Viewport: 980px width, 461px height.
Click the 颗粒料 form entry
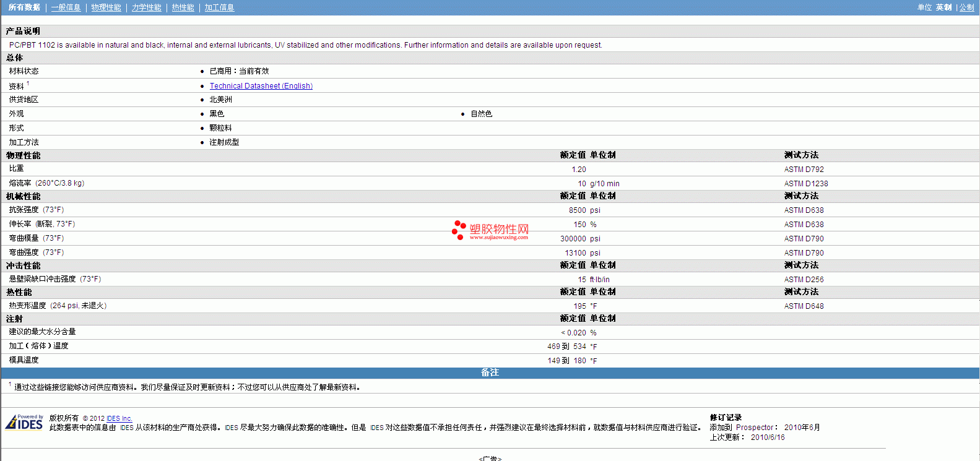220,128
